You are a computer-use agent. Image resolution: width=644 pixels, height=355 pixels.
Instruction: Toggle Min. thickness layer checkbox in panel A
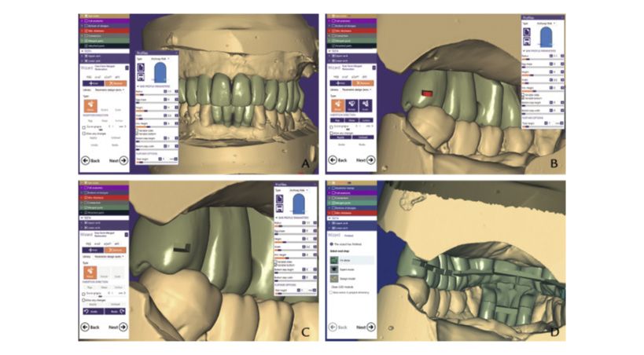[x=84, y=27]
